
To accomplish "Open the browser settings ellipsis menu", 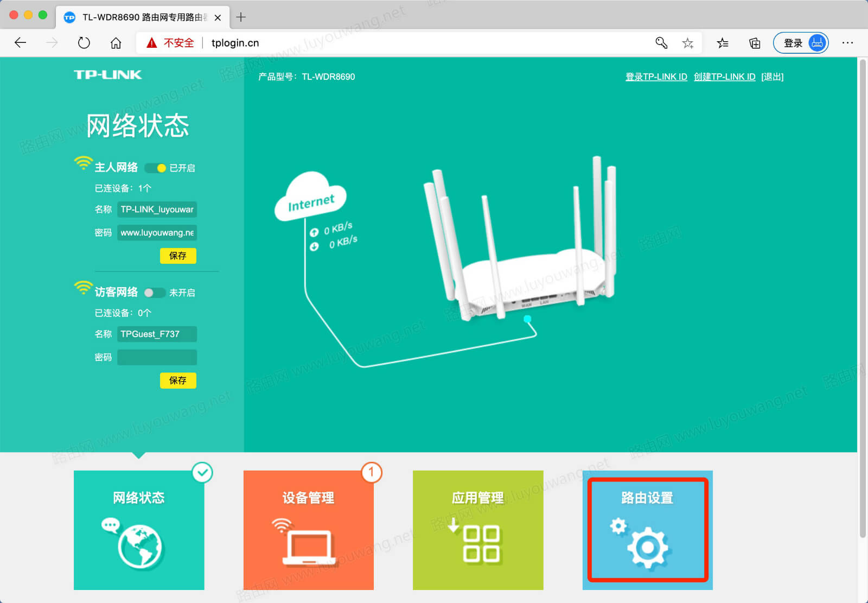I will pyautogui.click(x=847, y=43).
